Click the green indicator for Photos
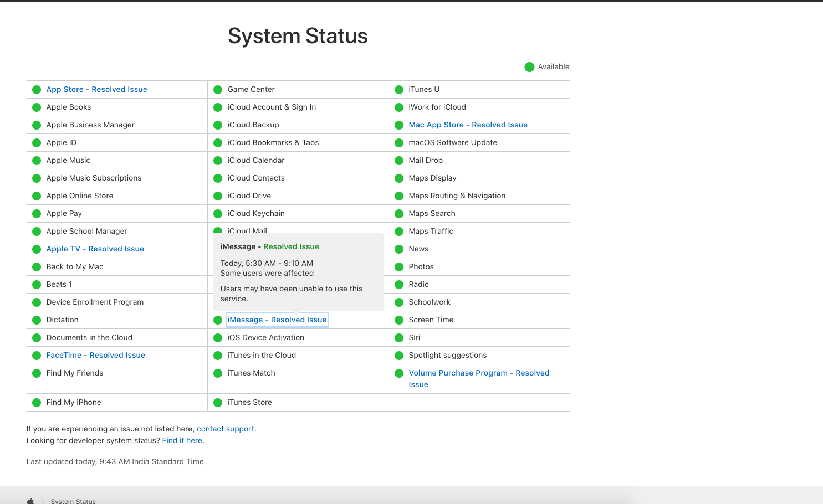 [x=399, y=267]
